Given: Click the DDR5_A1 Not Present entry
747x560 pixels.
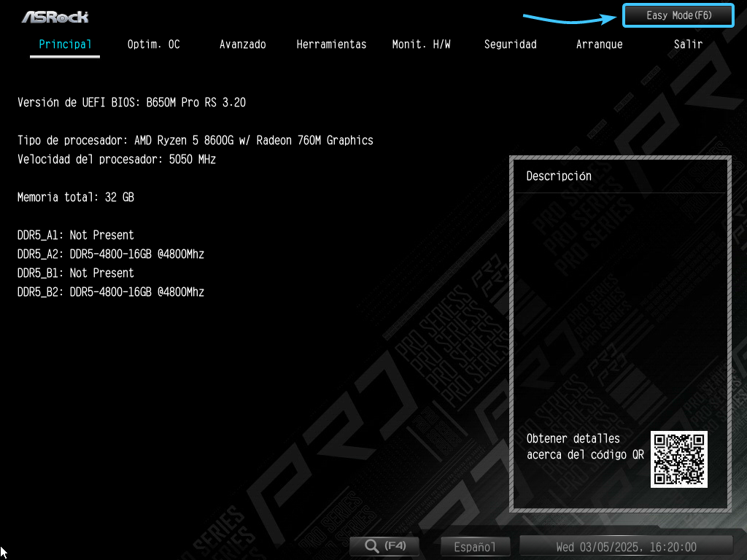Looking at the screenshot, I should point(76,236).
